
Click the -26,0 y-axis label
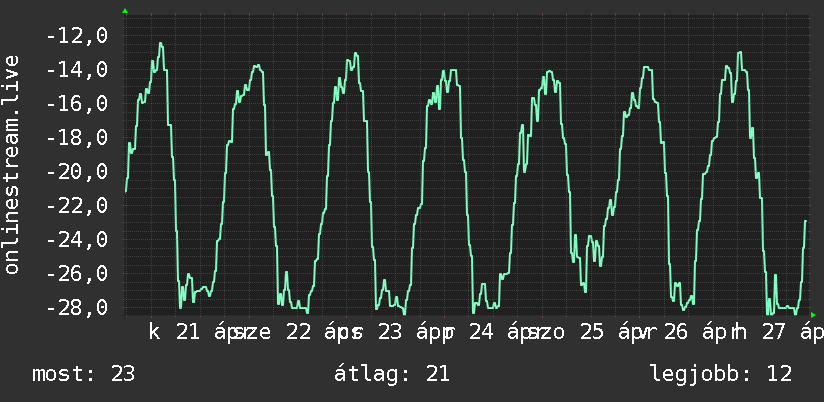[x=77, y=274]
